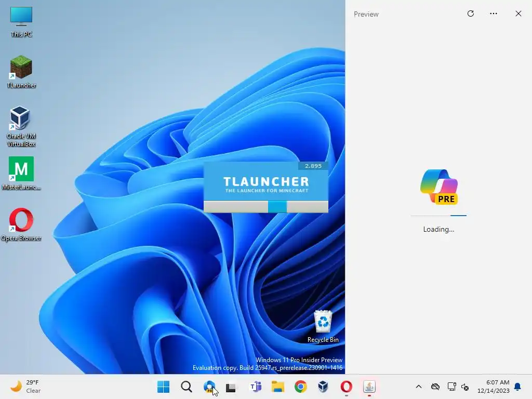Open Task View from the taskbar
532x399 pixels.
[231, 387]
